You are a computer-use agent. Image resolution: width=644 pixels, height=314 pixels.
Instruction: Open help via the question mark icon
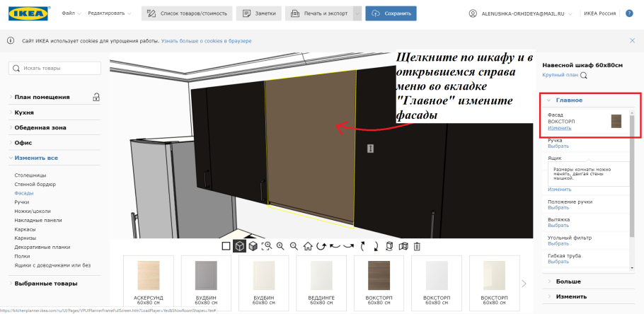(630, 13)
